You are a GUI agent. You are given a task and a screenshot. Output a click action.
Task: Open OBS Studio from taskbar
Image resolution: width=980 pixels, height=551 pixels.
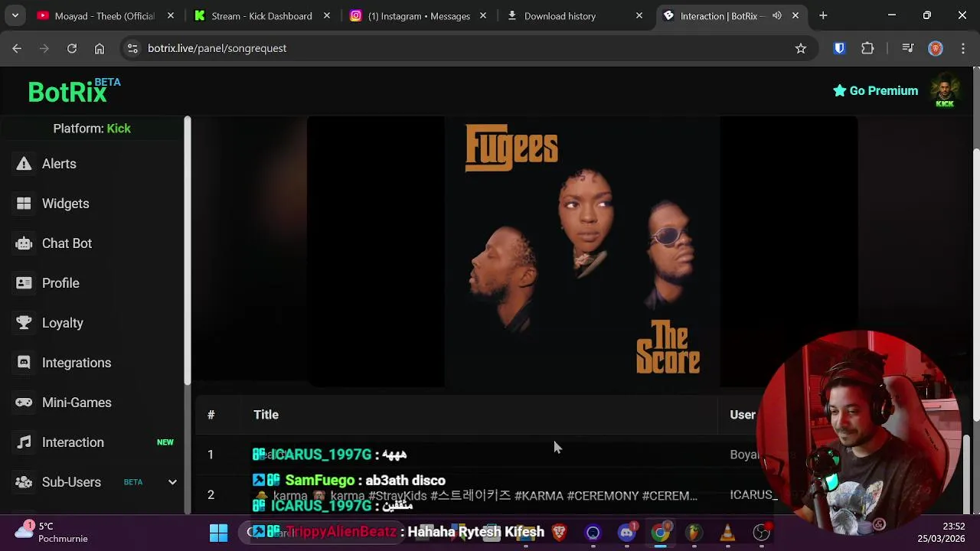pos(761,533)
